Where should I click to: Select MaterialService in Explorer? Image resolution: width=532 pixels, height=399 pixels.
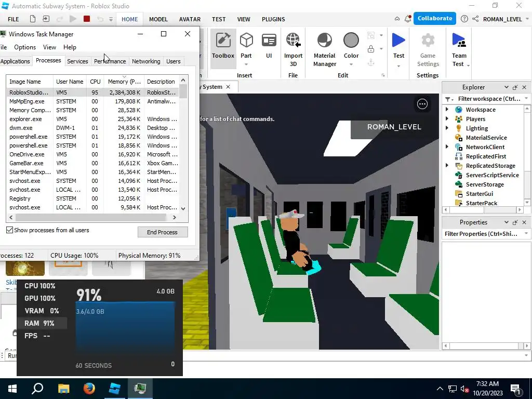pyautogui.click(x=486, y=138)
